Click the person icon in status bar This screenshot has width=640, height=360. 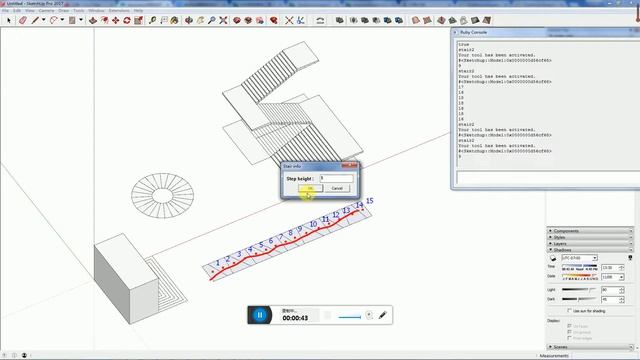24,356
